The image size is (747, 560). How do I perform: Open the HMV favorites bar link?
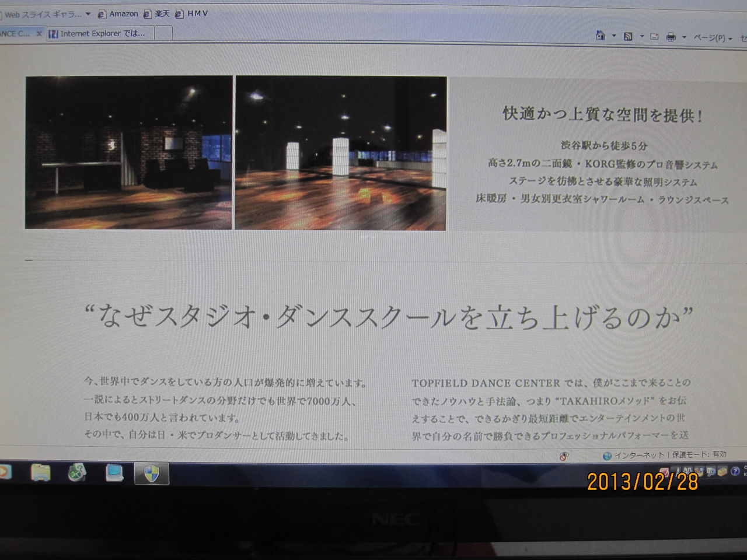191,13
